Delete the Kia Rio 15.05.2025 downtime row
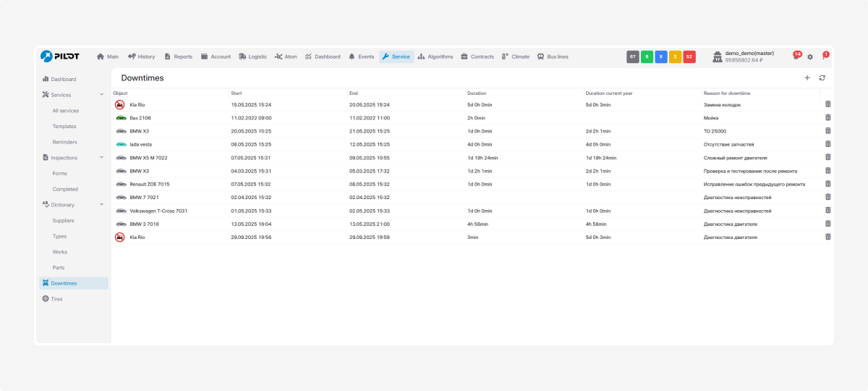The height and width of the screenshot is (391, 868). coord(827,104)
